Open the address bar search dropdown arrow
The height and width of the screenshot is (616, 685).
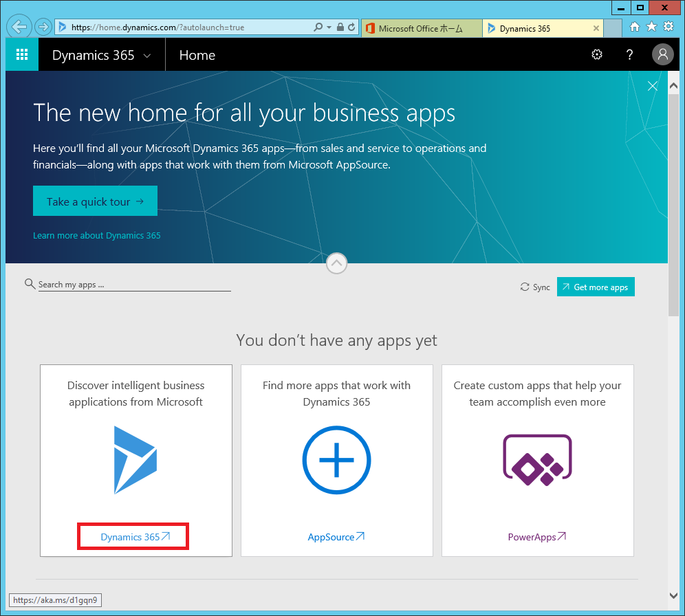[x=329, y=27]
